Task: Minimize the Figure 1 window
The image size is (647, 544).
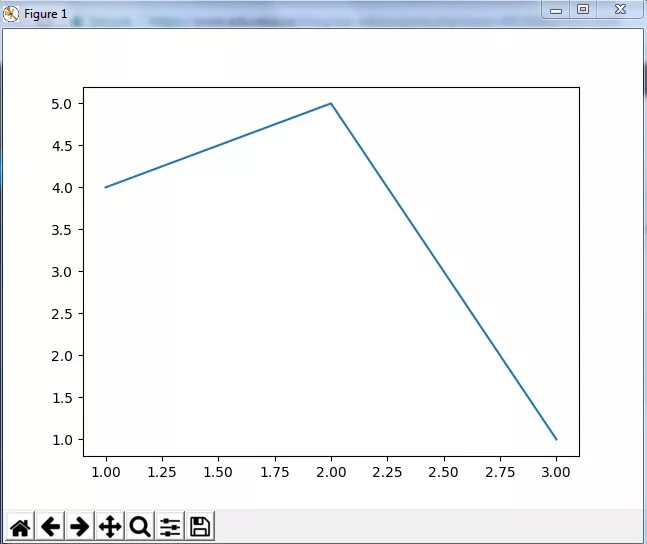Action: click(556, 10)
